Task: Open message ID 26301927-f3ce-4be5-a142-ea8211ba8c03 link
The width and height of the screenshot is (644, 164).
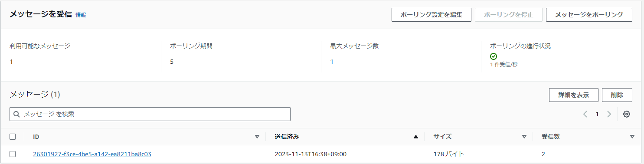Action: 92,154
